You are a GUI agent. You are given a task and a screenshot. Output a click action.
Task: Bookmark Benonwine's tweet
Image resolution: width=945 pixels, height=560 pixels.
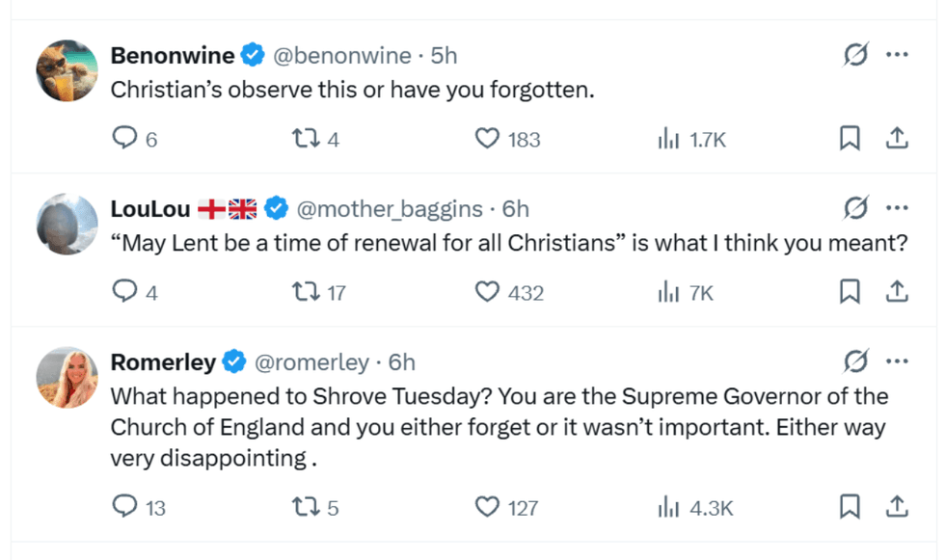click(x=850, y=140)
